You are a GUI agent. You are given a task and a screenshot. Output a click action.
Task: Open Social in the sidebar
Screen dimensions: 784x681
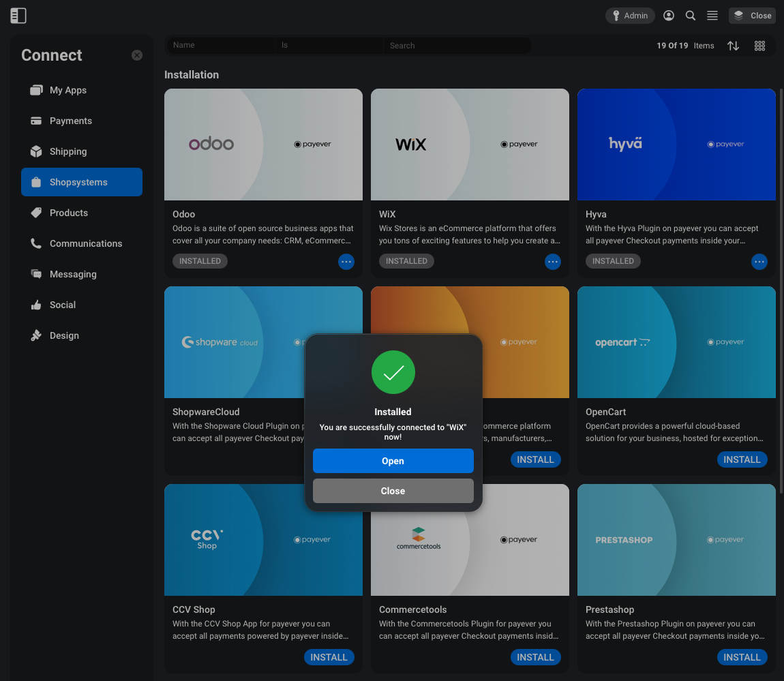(82, 305)
